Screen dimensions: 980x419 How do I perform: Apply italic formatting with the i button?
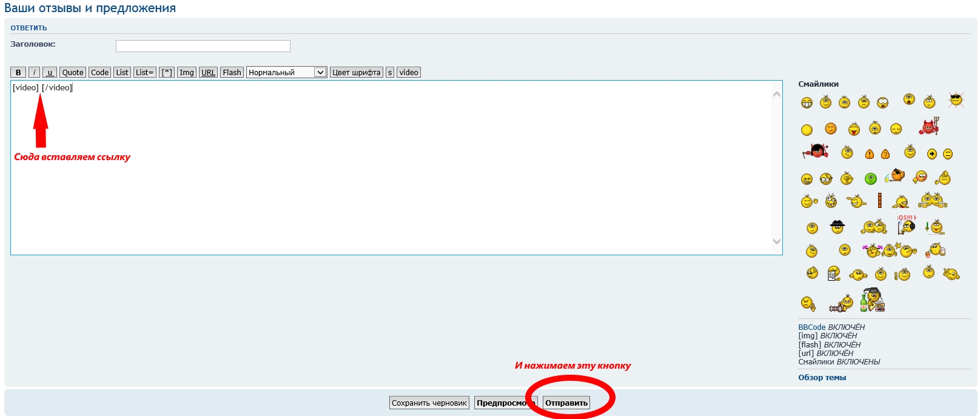(x=35, y=72)
